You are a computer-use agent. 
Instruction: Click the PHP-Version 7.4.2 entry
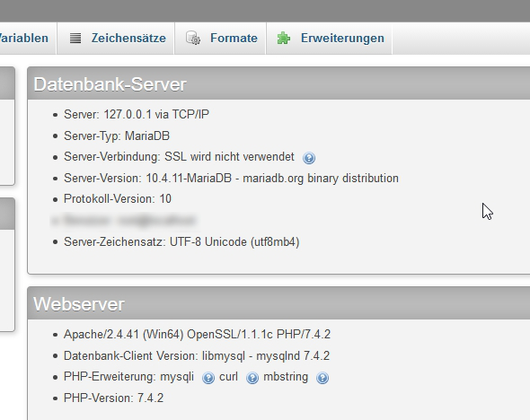click(x=113, y=398)
